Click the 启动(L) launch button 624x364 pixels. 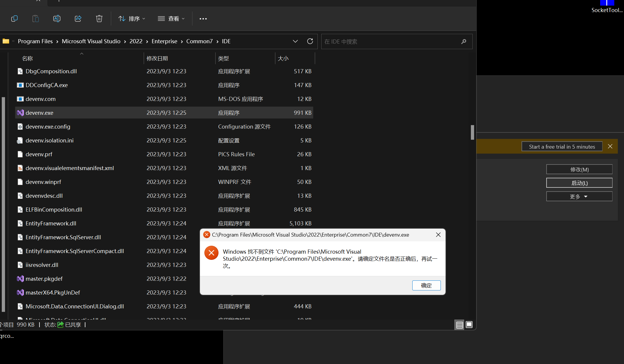(579, 183)
